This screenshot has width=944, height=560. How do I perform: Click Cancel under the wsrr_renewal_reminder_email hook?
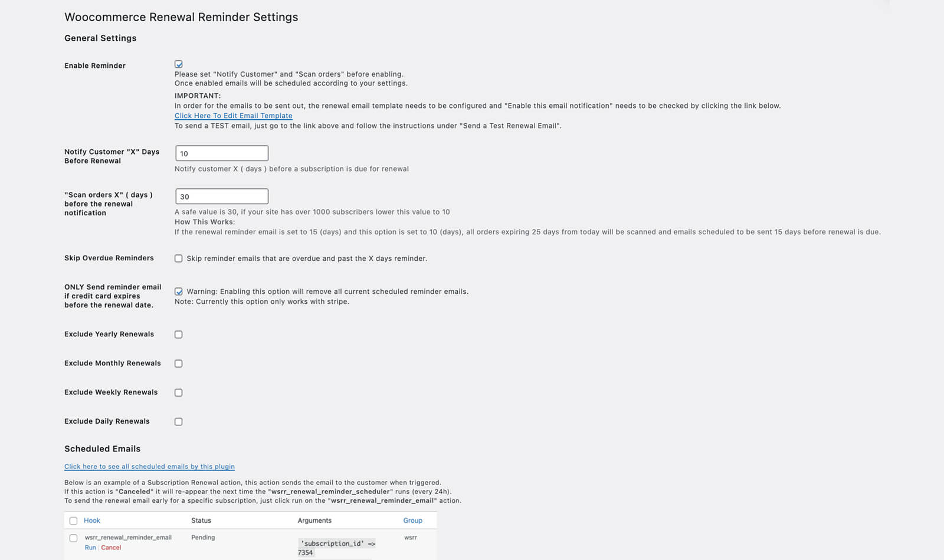pyautogui.click(x=111, y=548)
